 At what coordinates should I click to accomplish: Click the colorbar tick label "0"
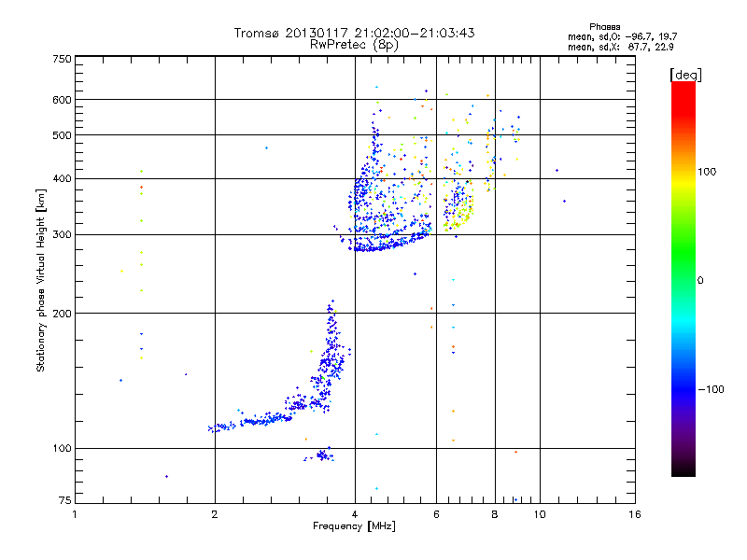point(700,281)
